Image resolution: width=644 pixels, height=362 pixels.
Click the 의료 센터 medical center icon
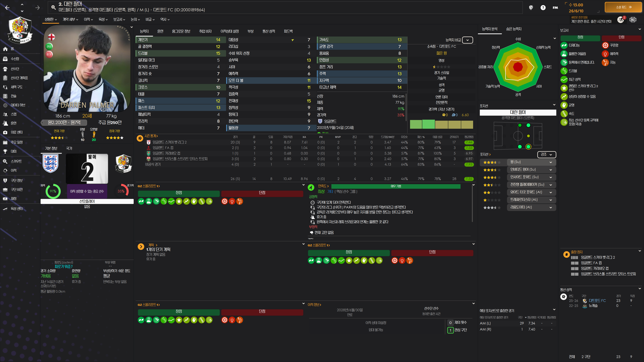coord(5,132)
